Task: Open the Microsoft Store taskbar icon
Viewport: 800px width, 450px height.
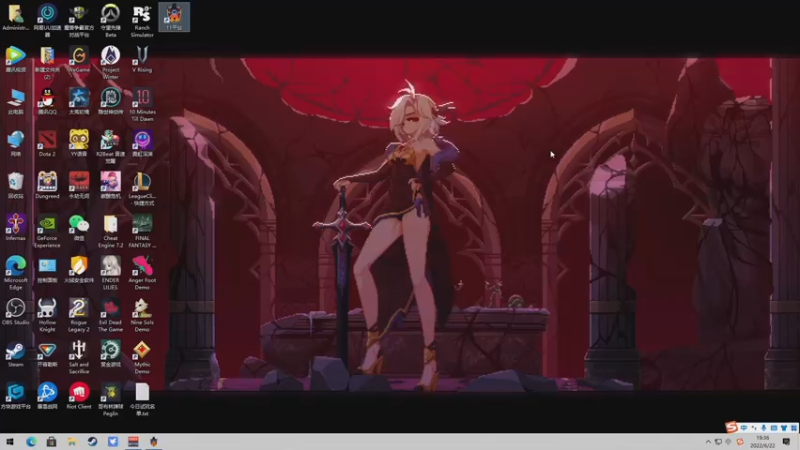Action: (x=52, y=442)
